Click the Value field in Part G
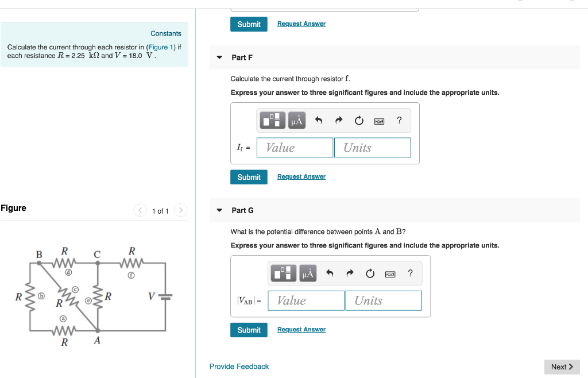 [x=305, y=300]
